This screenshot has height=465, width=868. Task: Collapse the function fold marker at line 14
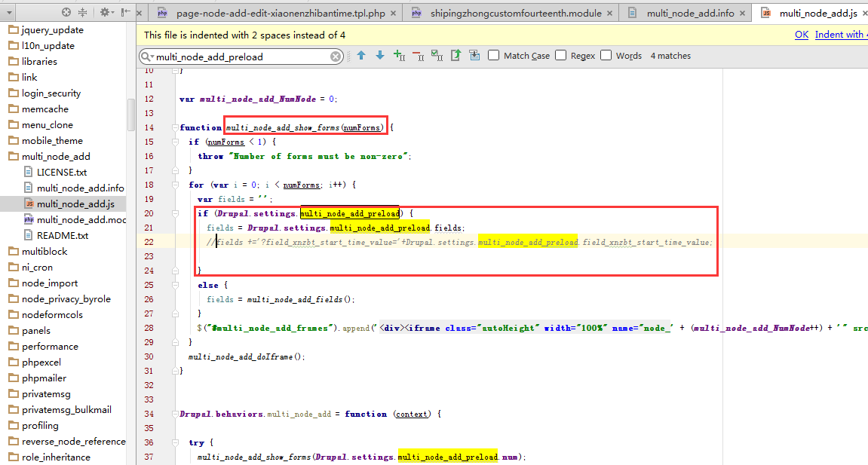(x=175, y=127)
